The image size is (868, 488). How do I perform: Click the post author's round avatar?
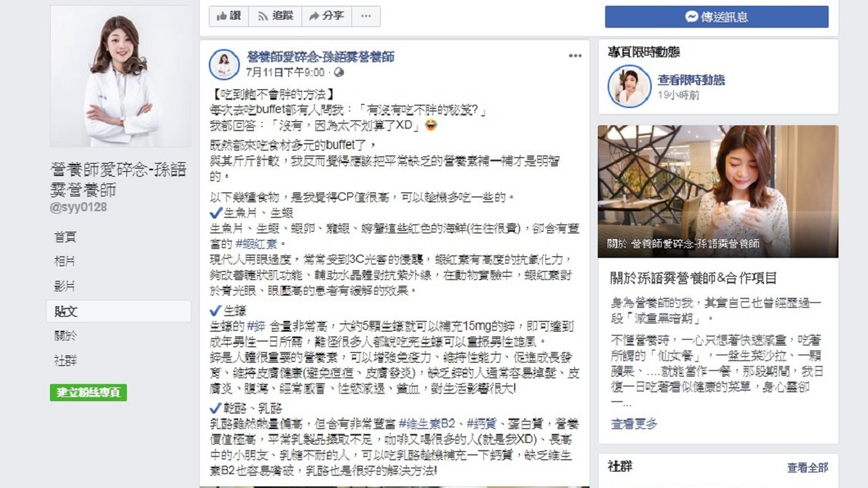(224, 64)
